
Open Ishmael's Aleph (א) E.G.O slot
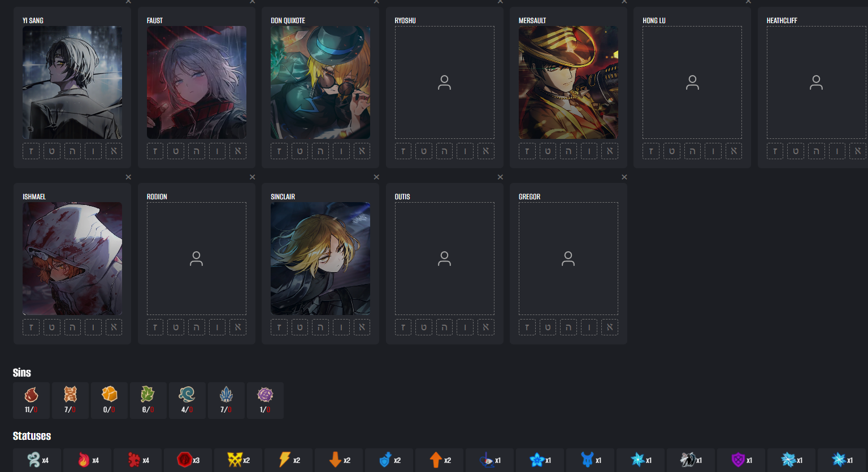[x=114, y=327]
